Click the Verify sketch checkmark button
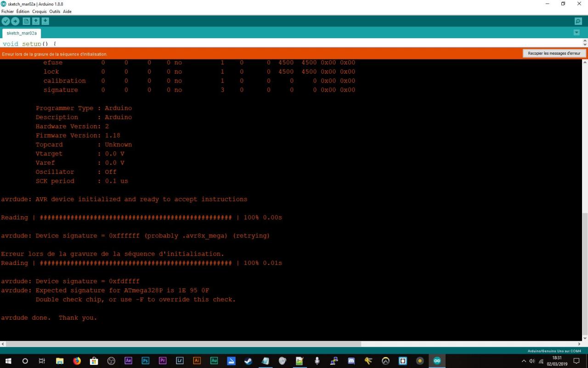The width and height of the screenshot is (588, 368). 6,21
